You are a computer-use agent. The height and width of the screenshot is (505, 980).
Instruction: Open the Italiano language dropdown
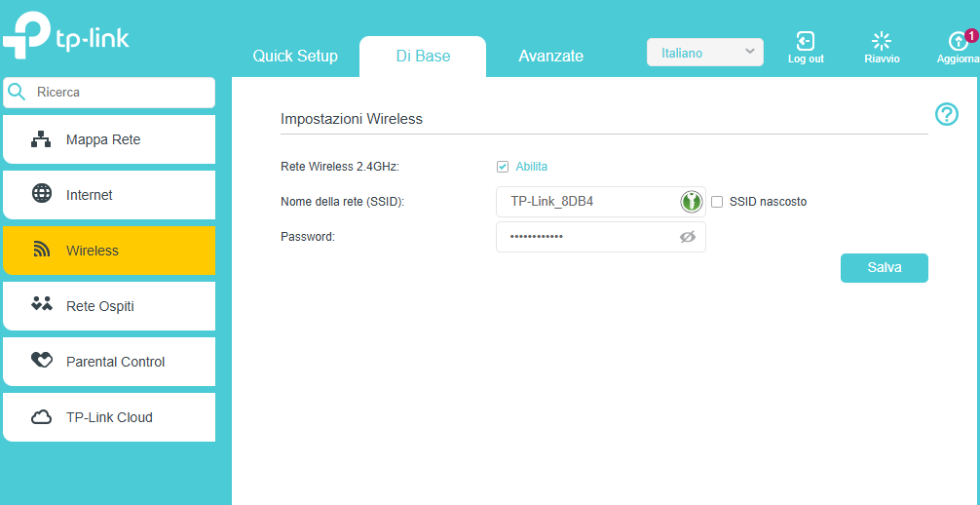point(705,53)
